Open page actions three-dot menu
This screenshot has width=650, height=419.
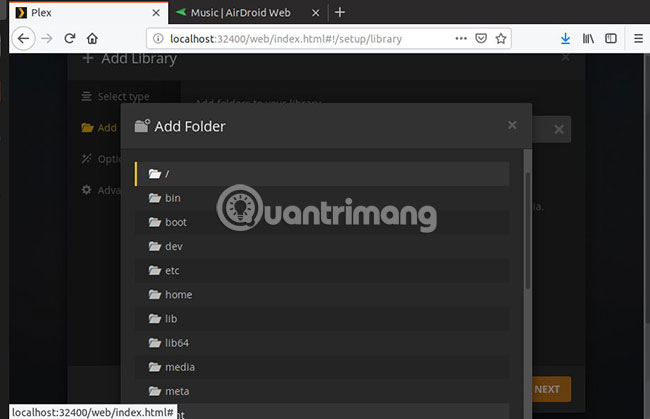461,39
